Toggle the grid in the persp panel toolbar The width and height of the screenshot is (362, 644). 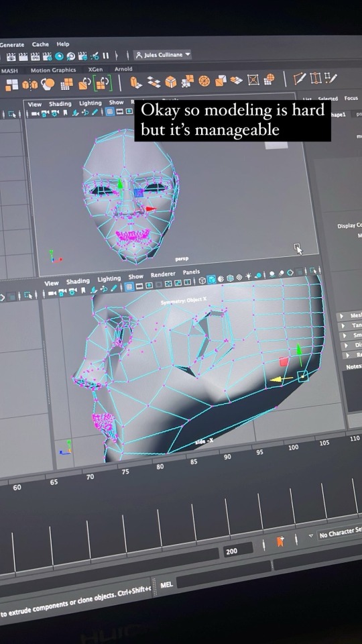[109, 111]
